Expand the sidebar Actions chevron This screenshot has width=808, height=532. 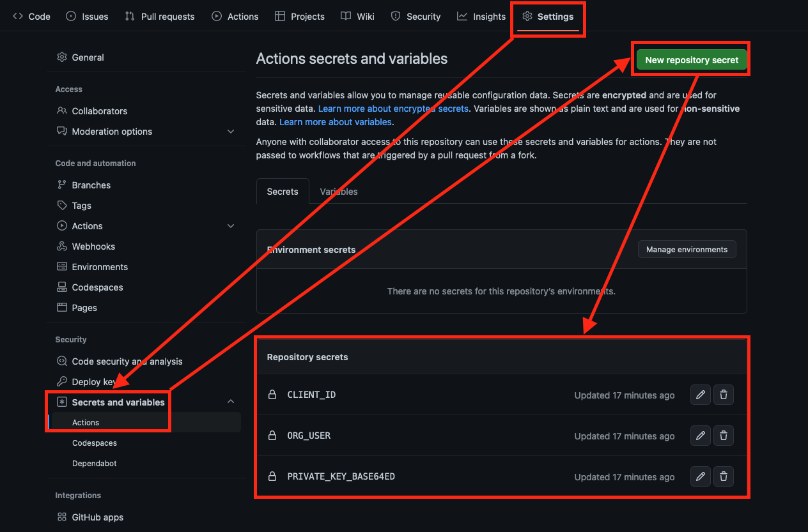[x=231, y=226]
